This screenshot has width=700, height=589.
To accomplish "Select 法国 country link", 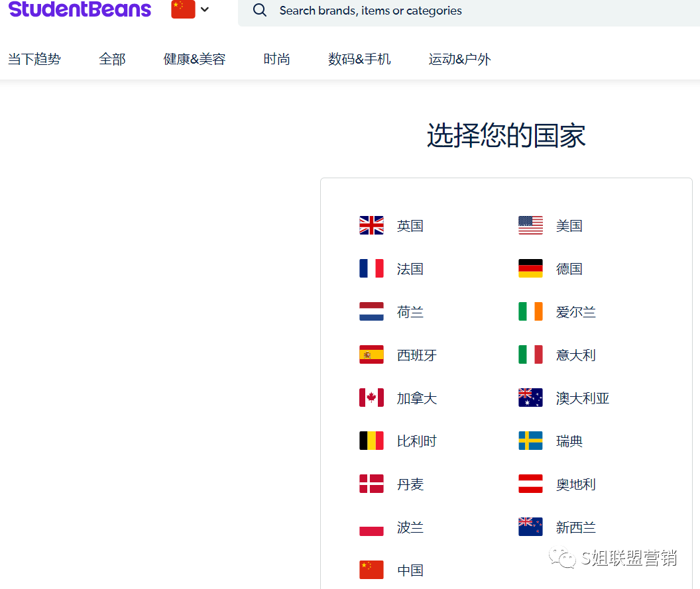I will [410, 269].
